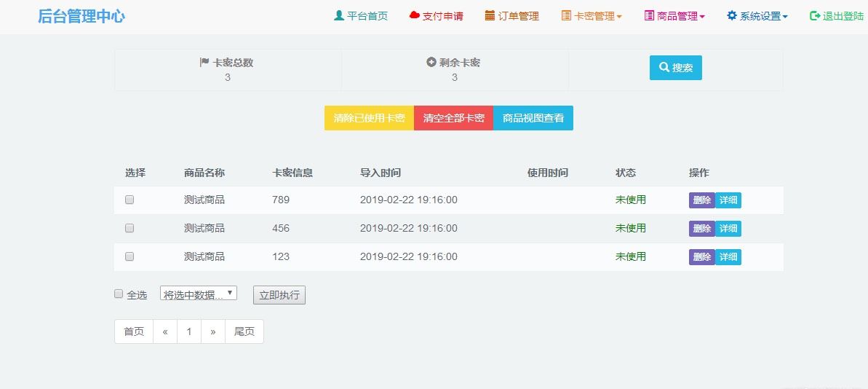Go to 尾页 in pagination
Screen dimensions: 868x389
pyautogui.click(x=244, y=331)
